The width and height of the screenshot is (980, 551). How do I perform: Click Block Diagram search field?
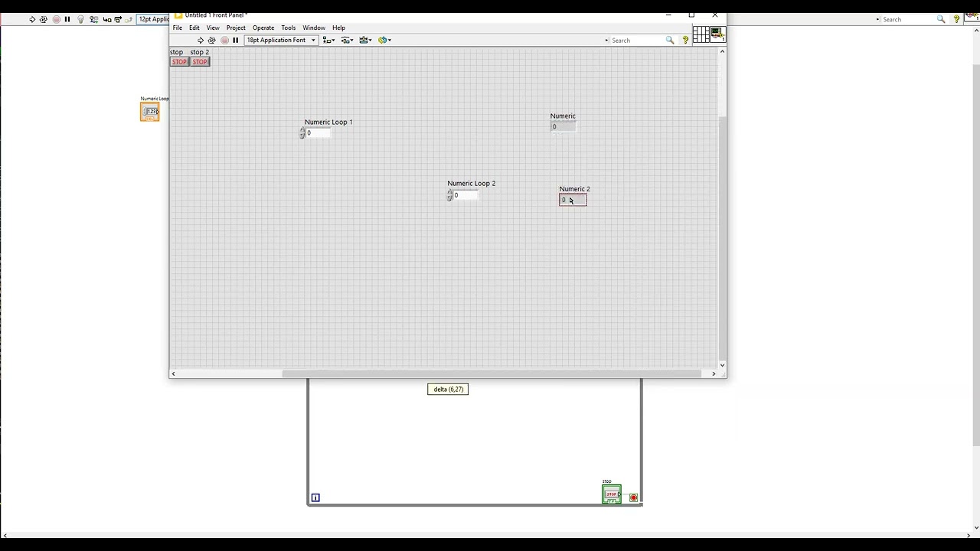tap(908, 19)
